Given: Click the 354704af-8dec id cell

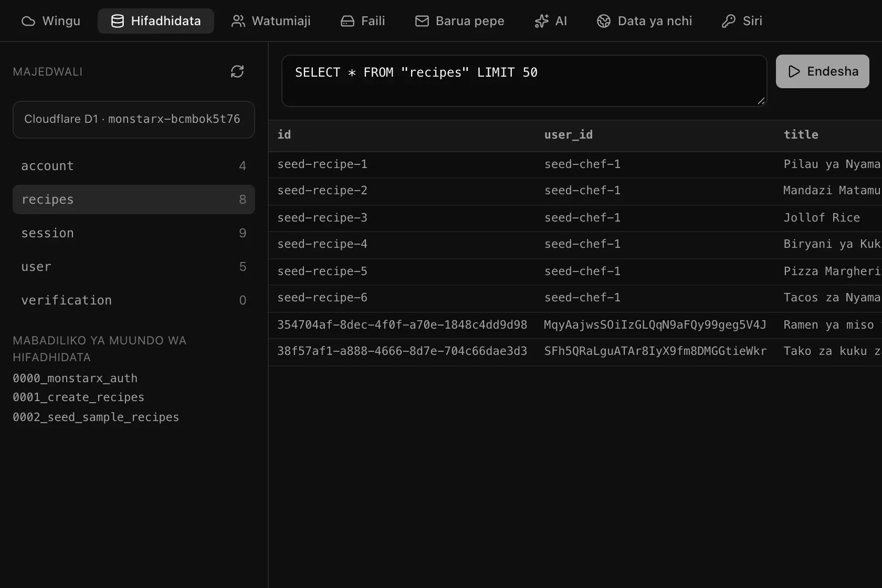Looking at the screenshot, I should pyautogui.click(x=402, y=325).
